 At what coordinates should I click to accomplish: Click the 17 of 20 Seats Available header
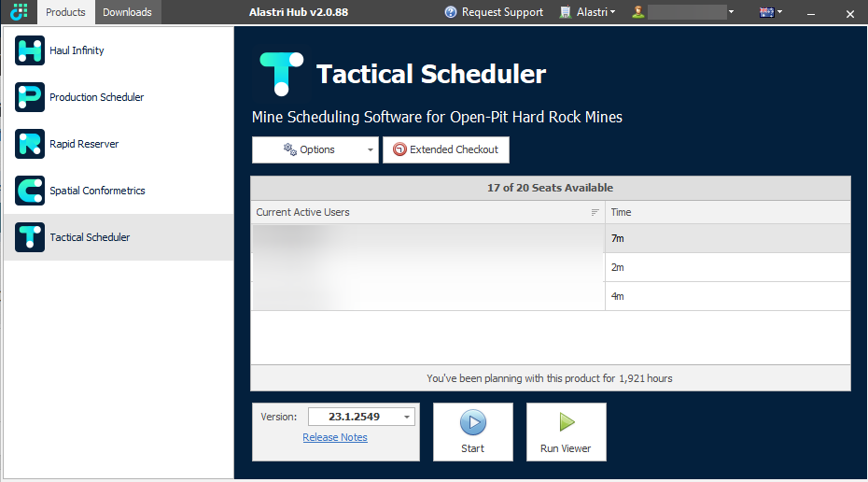(x=551, y=188)
